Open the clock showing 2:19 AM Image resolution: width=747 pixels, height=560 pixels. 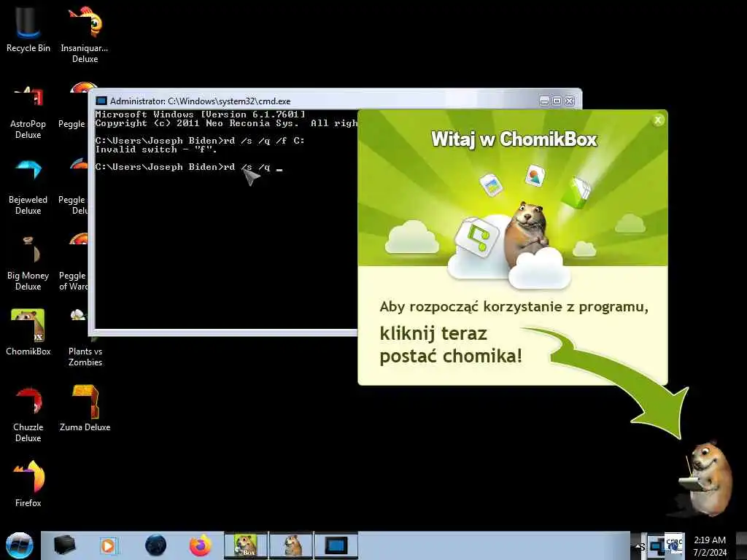710,546
